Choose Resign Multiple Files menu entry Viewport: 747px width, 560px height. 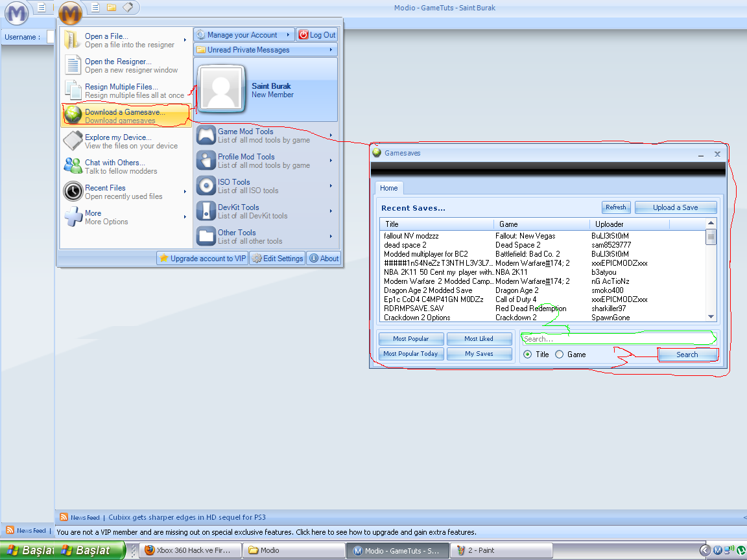tap(126, 91)
